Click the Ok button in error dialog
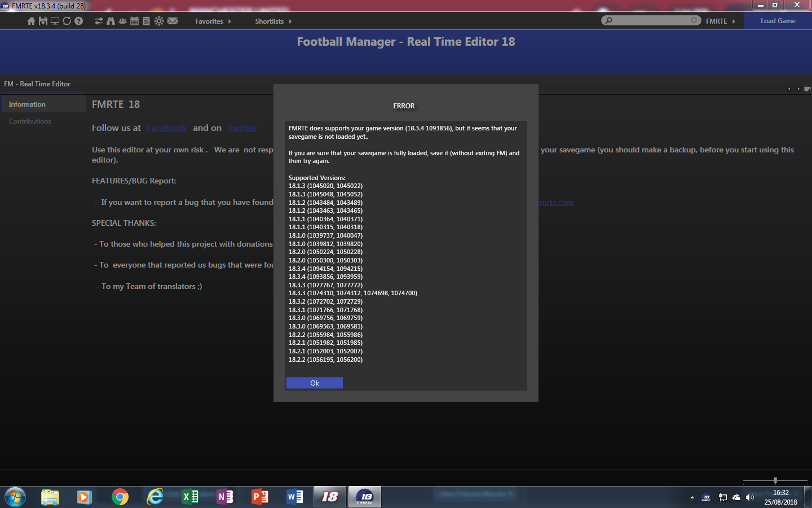Image resolution: width=812 pixels, height=508 pixels. [x=315, y=383]
